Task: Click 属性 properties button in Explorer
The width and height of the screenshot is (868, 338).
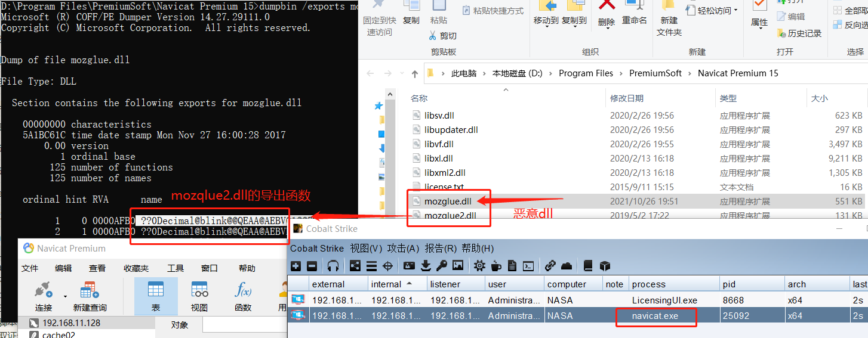Action: (759, 14)
